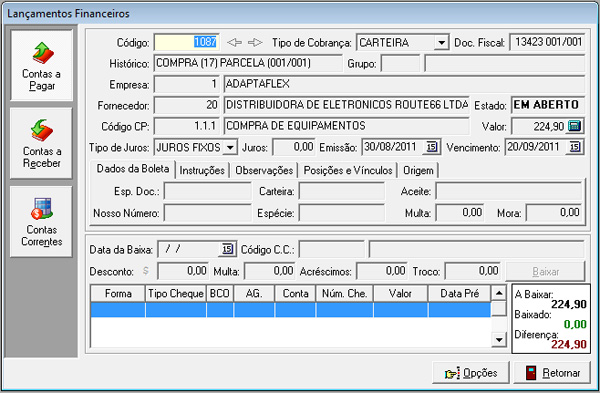Open Contas a Receber section
This screenshot has width=600, height=393.
tap(41, 144)
